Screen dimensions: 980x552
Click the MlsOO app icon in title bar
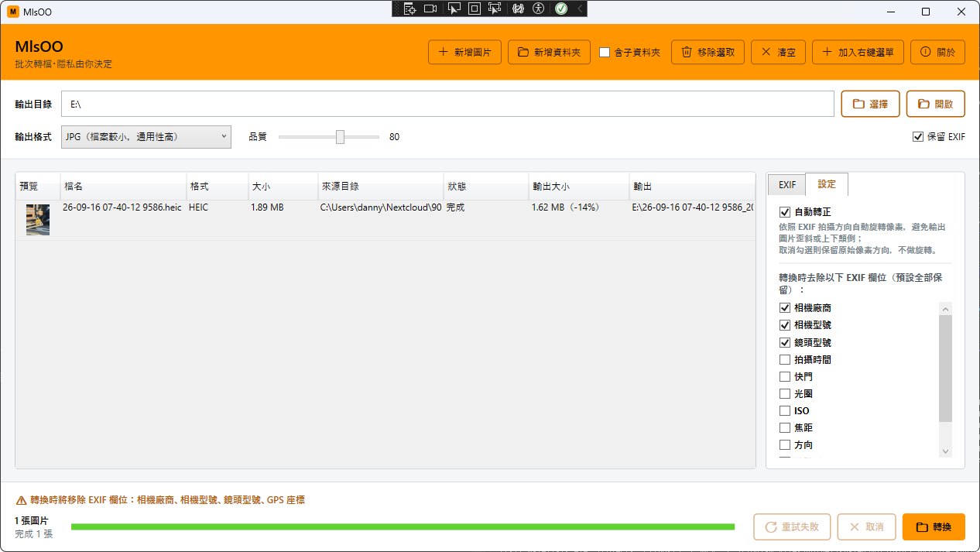tap(13, 12)
